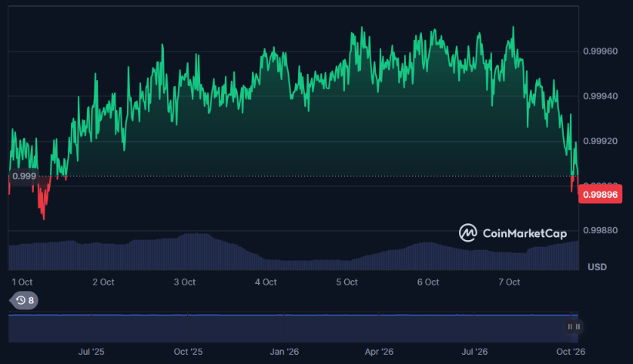The image size is (633, 364).
Task: Jump to Oct '26 on the navigator timeline
Action: [571, 352]
